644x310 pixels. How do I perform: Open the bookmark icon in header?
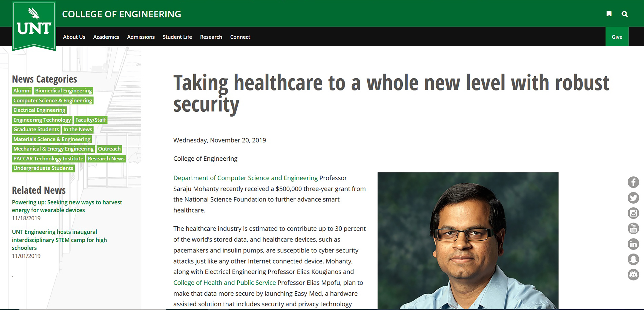tap(609, 14)
